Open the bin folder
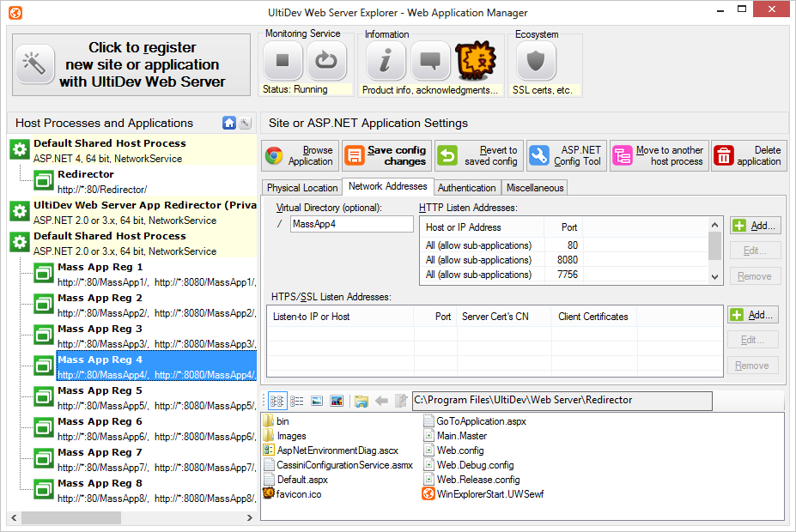Screen dimensions: 796x532 coord(276,421)
